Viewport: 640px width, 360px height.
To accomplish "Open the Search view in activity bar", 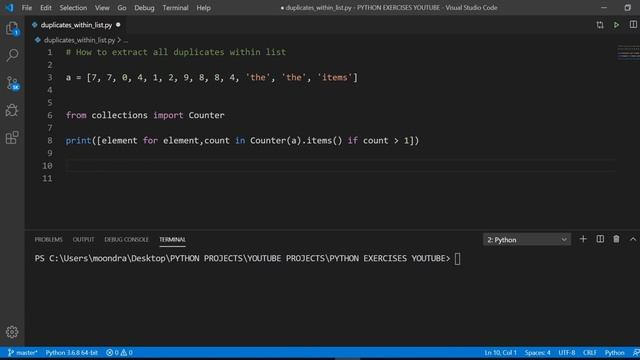I will 12,55.
